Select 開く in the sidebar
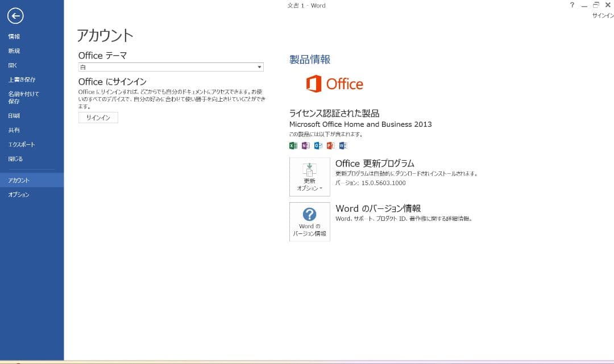Screen dimensions: 614x364 pos(13,65)
